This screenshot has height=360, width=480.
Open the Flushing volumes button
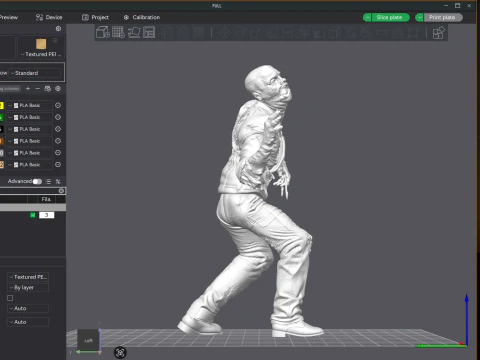pos(11,89)
